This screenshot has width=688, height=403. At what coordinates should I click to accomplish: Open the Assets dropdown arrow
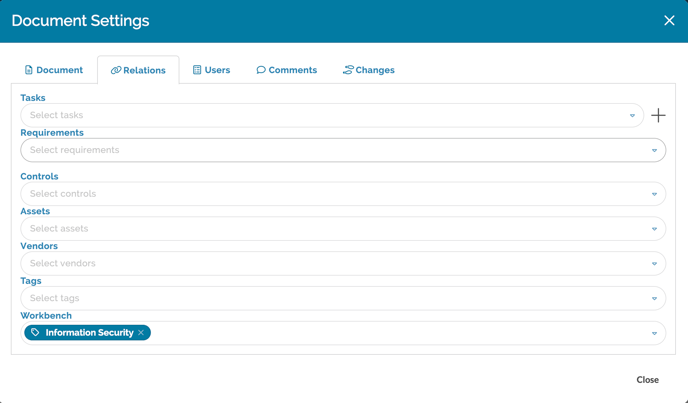coord(654,229)
